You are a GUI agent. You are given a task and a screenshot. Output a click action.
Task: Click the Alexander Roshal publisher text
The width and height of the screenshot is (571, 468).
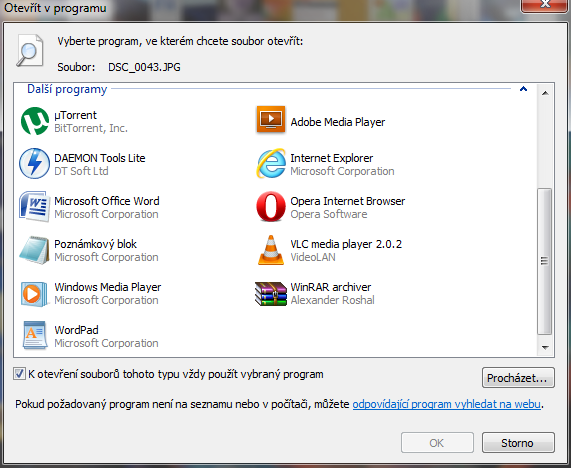[332, 300]
